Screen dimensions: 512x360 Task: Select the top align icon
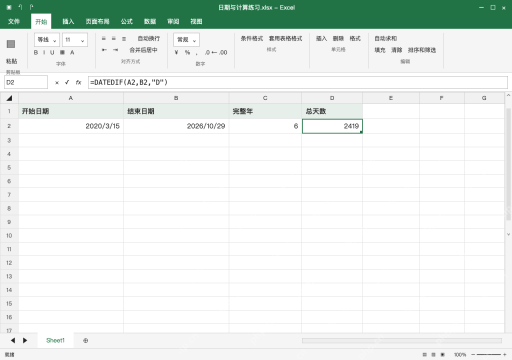[x=104, y=39]
